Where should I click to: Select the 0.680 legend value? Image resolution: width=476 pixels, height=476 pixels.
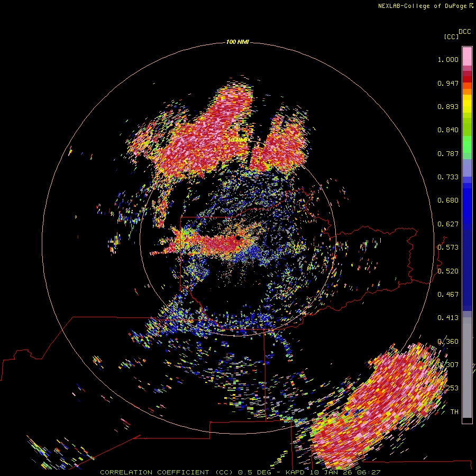click(448, 200)
